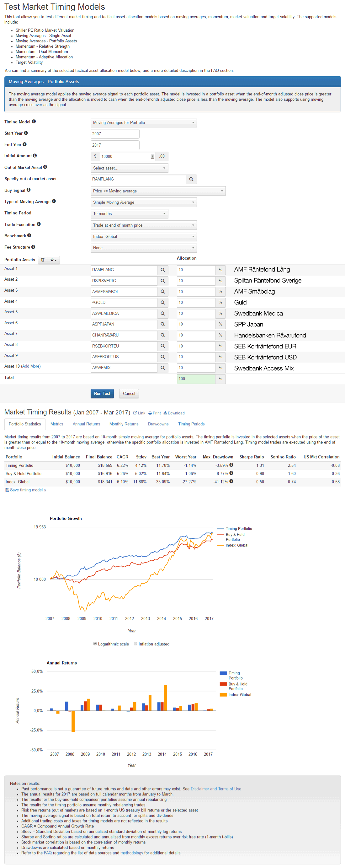
Task: Switch to the Drawdowns tab
Action: pyautogui.click(x=158, y=424)
